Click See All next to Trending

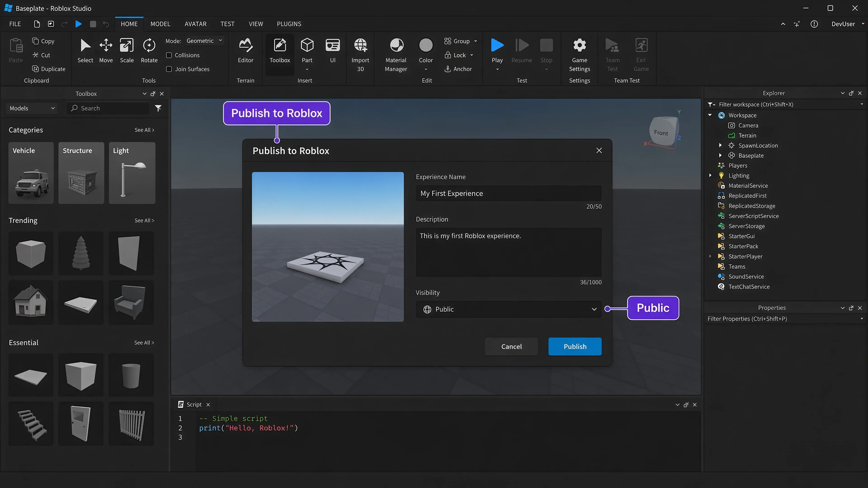tap(144, 220)
